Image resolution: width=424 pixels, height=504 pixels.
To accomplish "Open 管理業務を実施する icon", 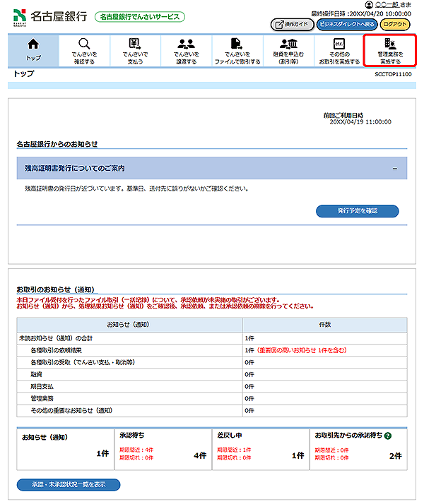I will point(389,44).
